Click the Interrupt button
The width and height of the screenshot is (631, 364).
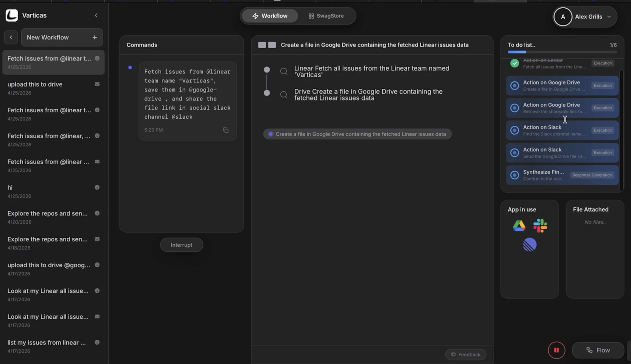[x=181, y=245]
